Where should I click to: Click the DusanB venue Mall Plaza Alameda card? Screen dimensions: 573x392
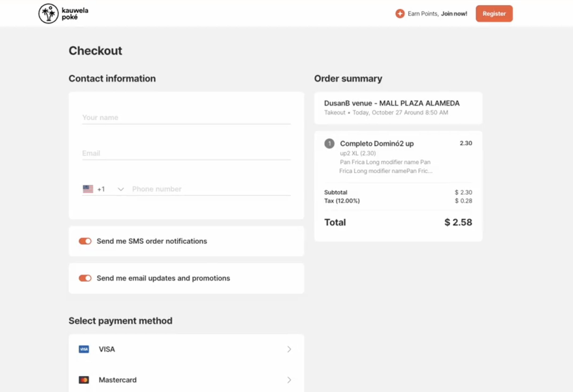coord(398,108)
